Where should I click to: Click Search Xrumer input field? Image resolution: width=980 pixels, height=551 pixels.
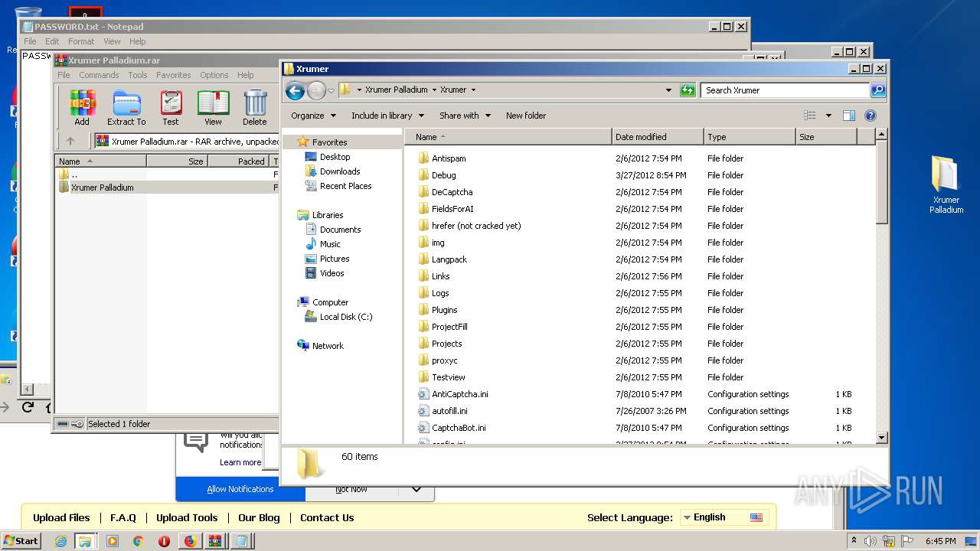786,90
